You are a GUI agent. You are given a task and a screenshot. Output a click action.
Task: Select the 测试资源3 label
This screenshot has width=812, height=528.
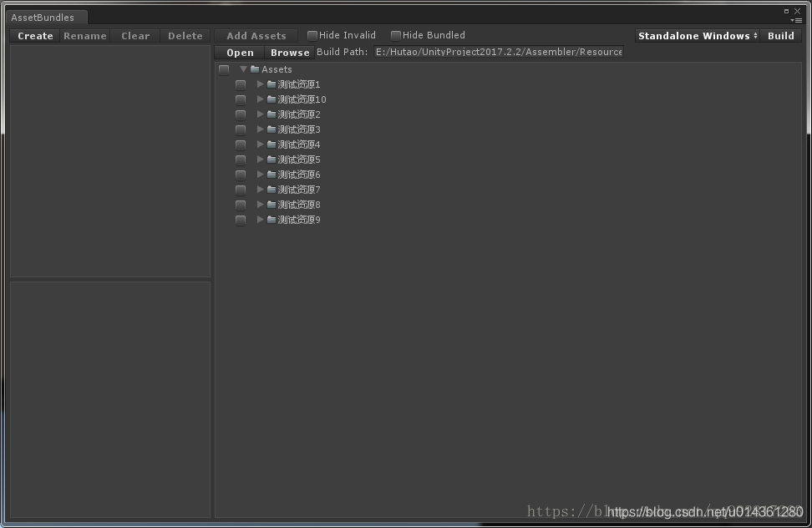pos(299,129)
